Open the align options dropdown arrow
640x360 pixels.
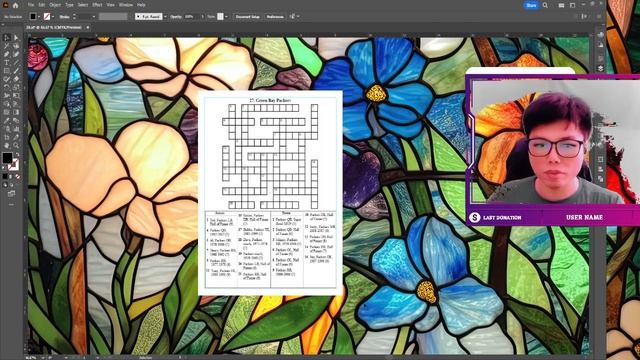point(298,17)
